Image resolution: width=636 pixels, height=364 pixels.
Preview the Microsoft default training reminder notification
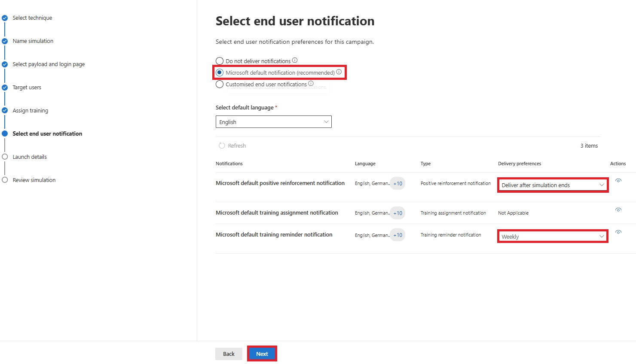[618, 232]
